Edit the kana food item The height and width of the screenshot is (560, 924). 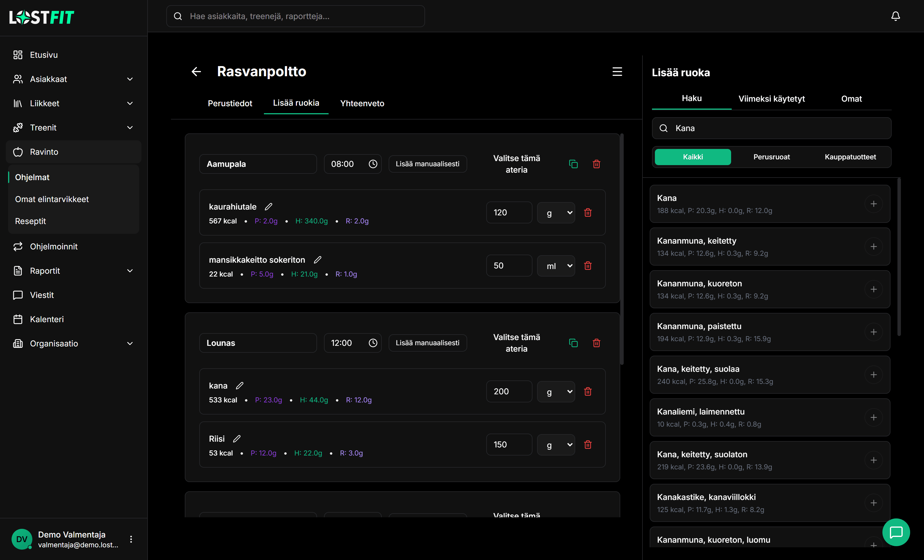(x=240, y=386)
